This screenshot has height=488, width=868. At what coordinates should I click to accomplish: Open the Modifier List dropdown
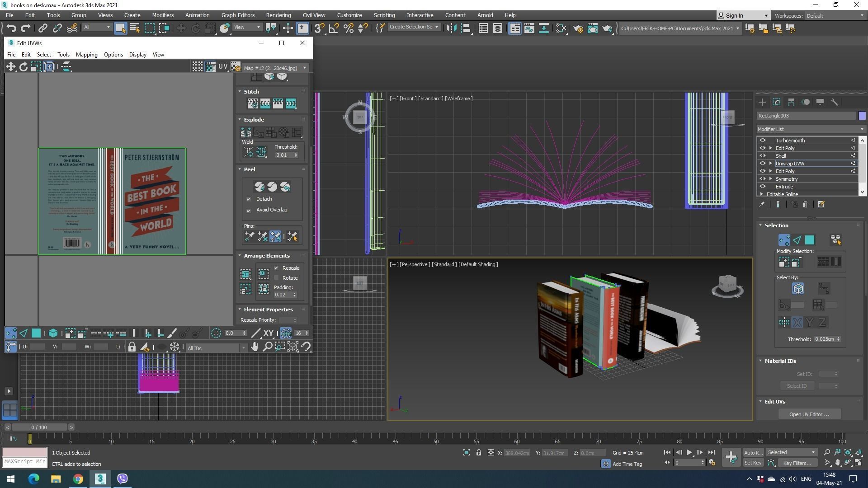(810, 129)
